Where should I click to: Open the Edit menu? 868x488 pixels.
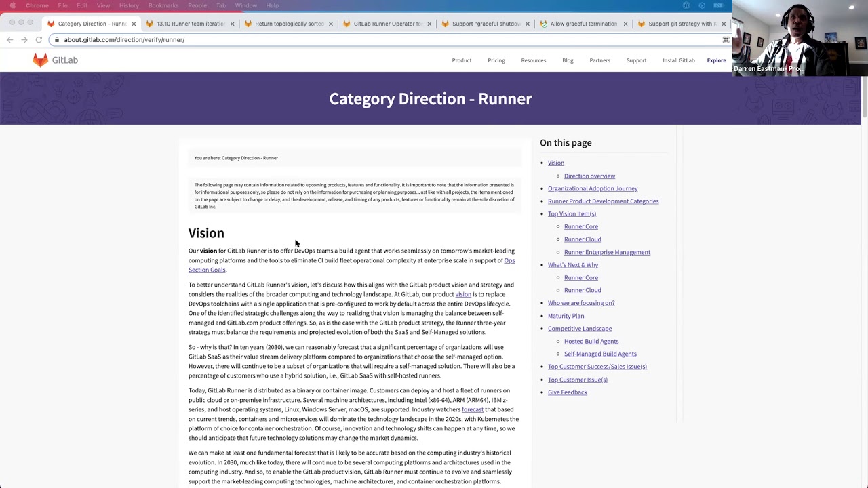click(82, 5)
